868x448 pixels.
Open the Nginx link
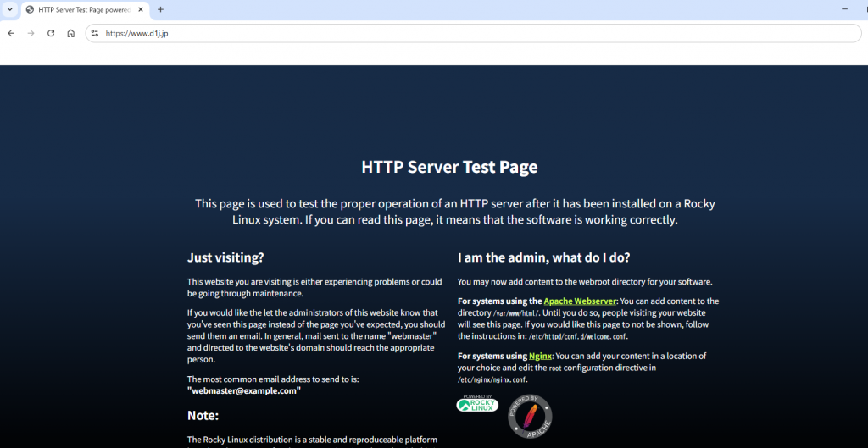[540, 356]
